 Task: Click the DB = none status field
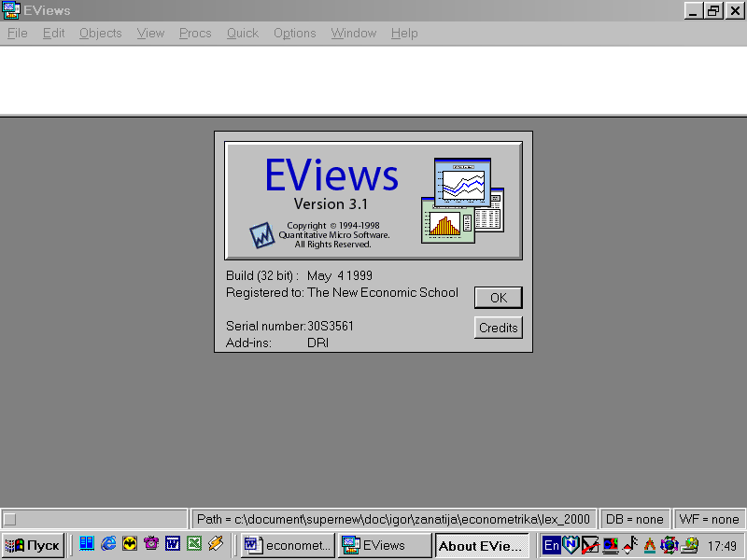pos(635,519)
